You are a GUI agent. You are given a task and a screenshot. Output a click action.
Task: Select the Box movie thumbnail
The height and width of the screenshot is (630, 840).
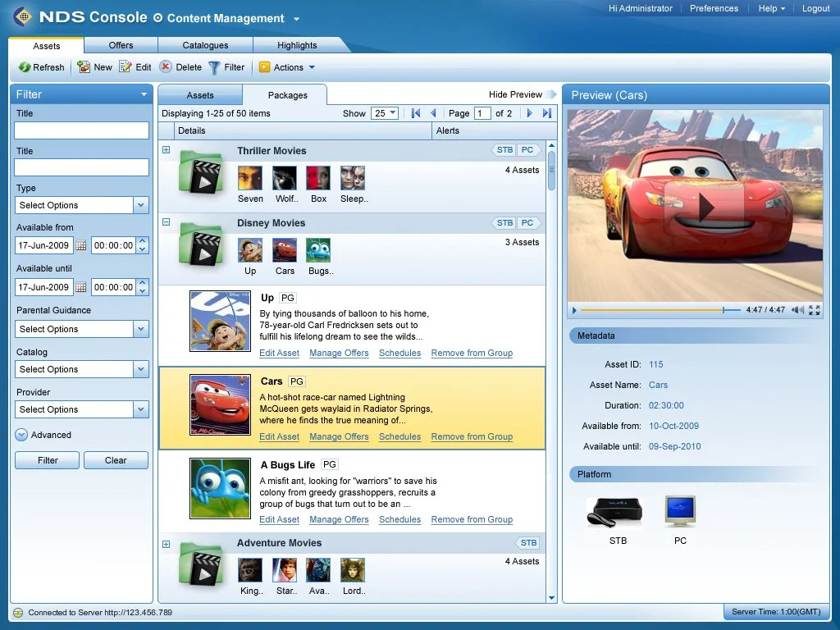pyautogui.click(x=318, y=178)
